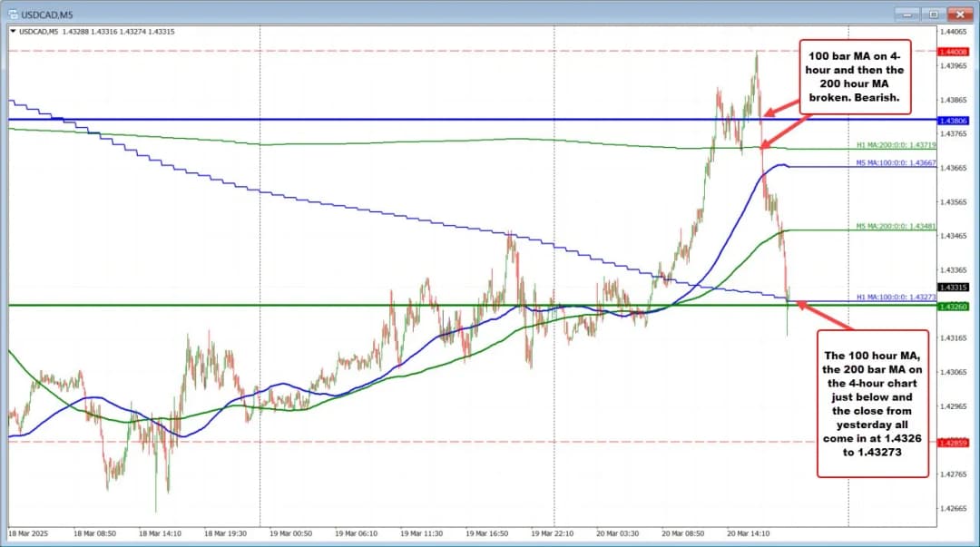Screen dimensions: 980x547
Task: Select the H1 MA:100 1.43273 label
Action: [894, 297]
